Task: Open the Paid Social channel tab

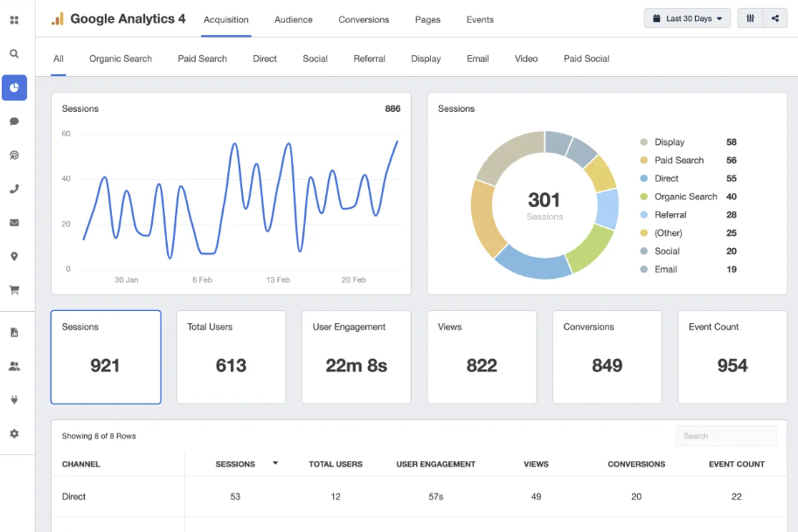Action: [x=586, y=59]
